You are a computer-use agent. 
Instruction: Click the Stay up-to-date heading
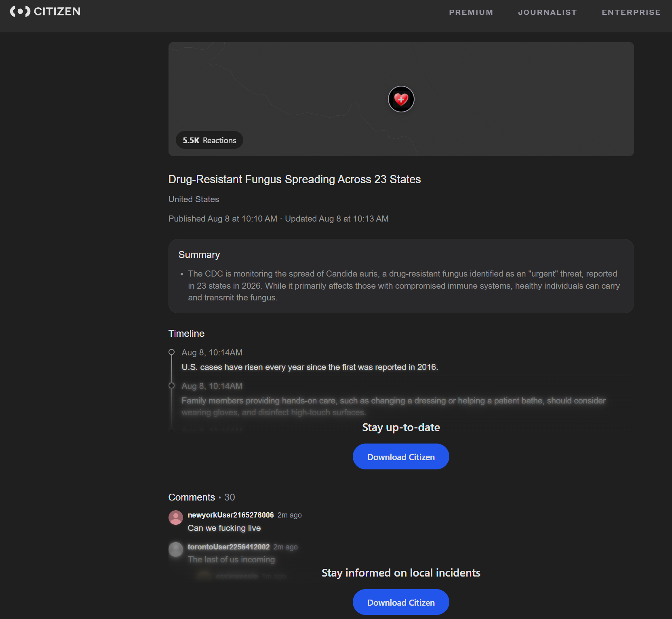(x=401, y=427)
